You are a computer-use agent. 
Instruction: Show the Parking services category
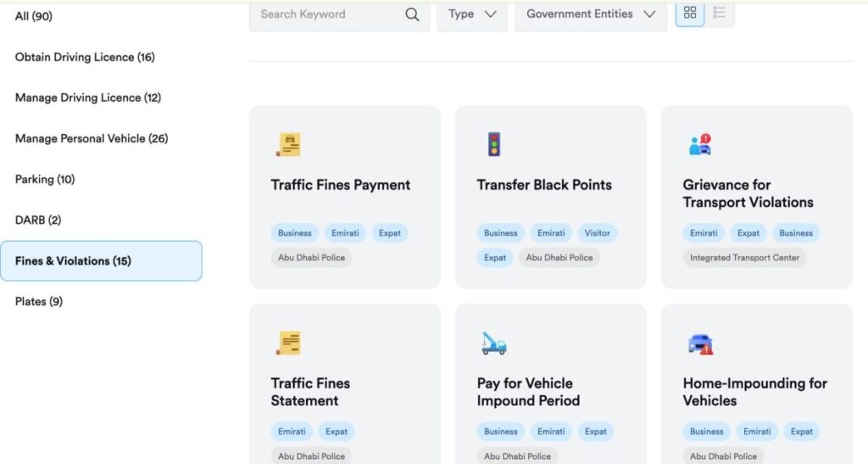click(45, 179)
